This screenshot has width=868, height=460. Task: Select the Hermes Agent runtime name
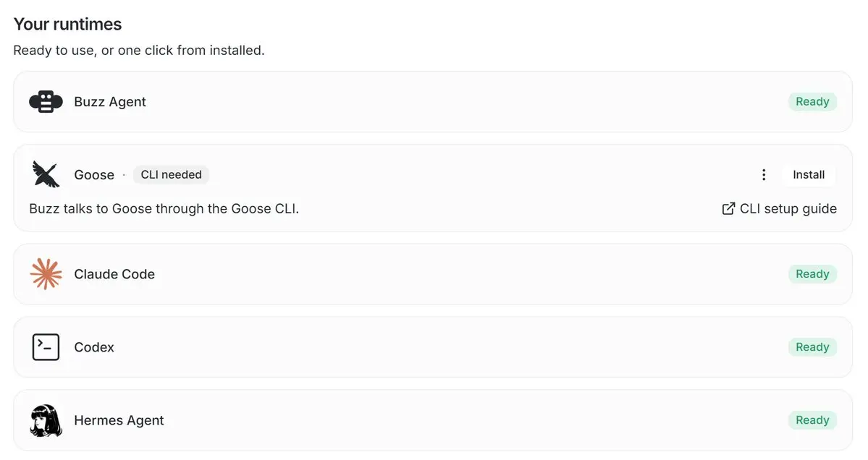[x=119, y=420]
